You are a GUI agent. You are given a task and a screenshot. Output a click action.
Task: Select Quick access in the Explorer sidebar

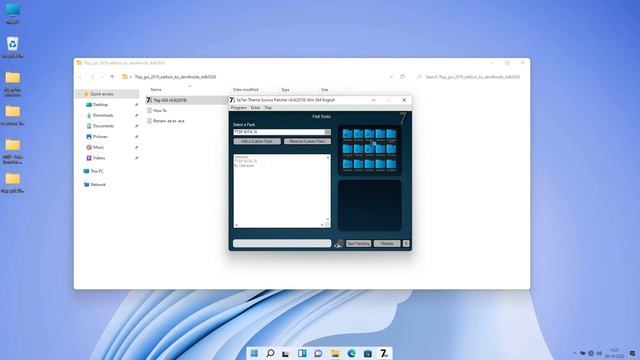[x=102, y=94]
